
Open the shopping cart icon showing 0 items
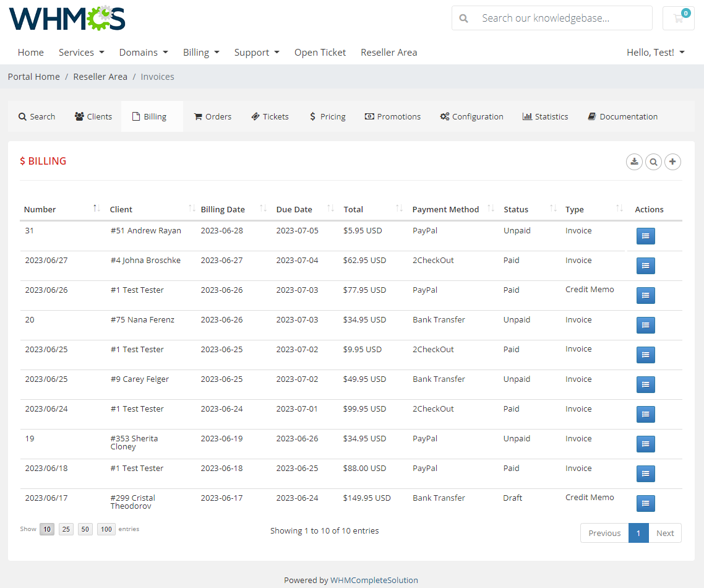(679, 18)
